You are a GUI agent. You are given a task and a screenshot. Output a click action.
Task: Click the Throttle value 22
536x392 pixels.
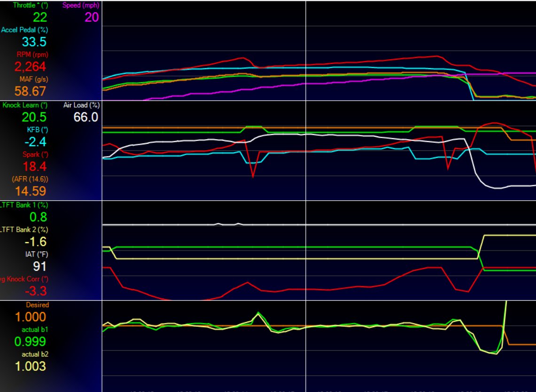click(x=40, y=17)
